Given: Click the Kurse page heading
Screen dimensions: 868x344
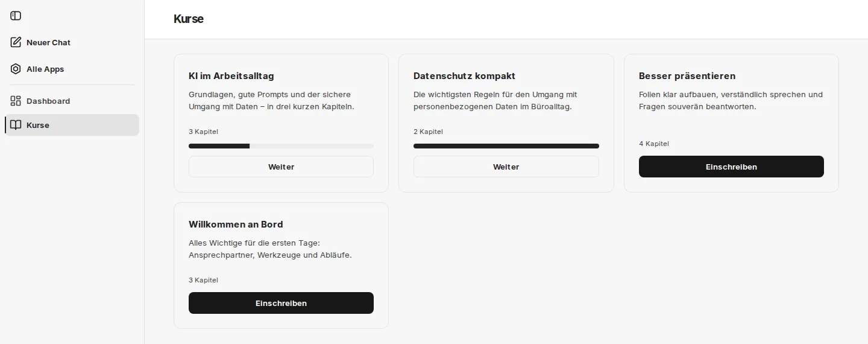Looking at the screenshot, I should 189,19.
